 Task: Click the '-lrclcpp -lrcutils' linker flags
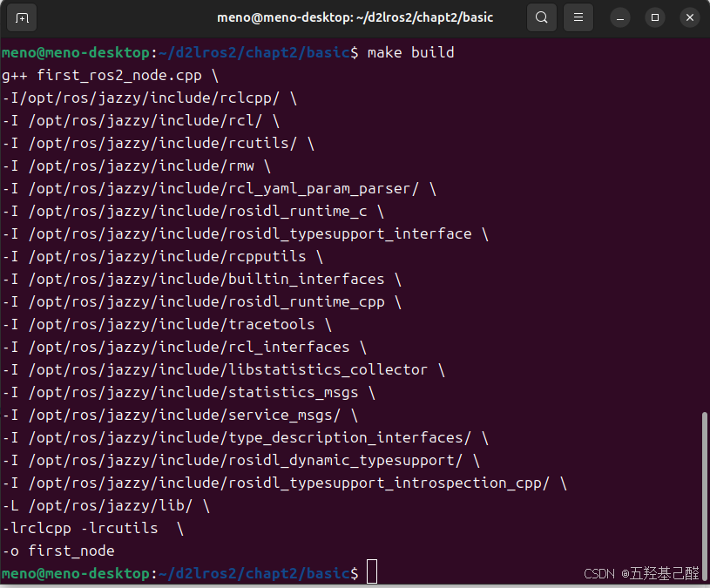(78, 528)
